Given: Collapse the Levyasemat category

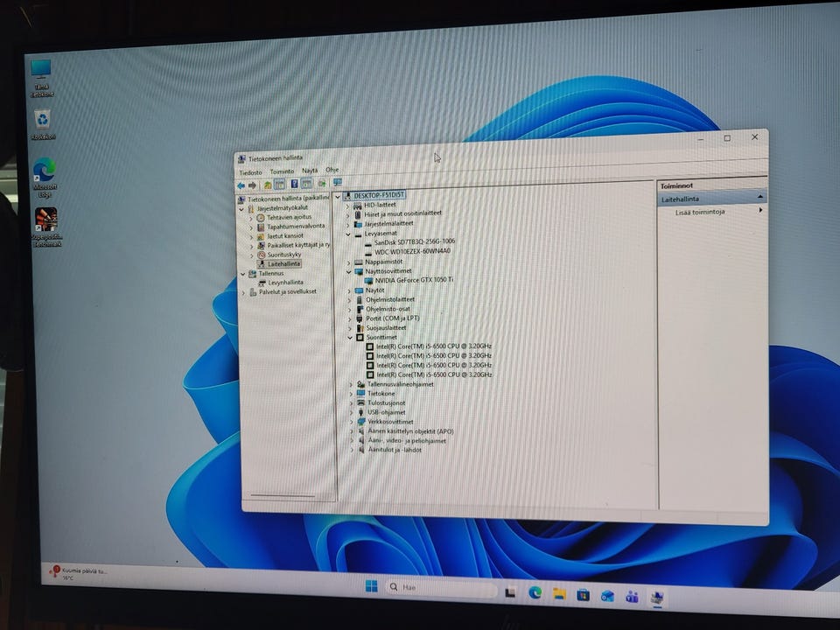Looking at the screenshot, I should (x=347, y=234).
